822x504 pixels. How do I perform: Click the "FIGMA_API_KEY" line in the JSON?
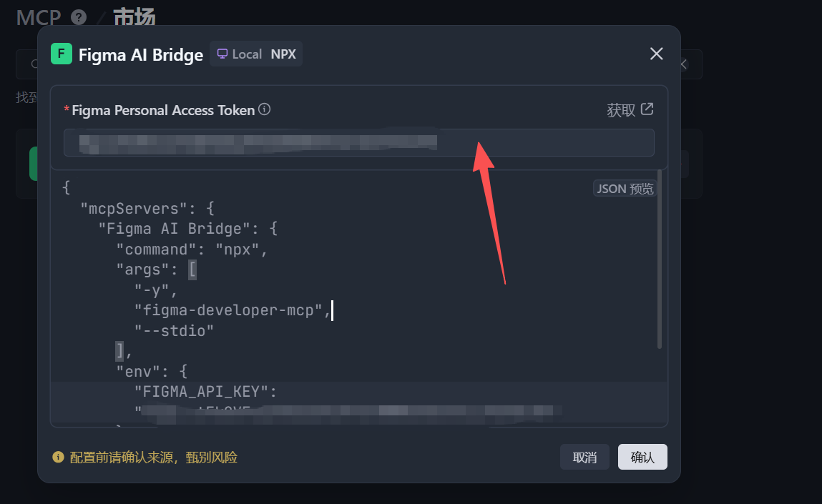pyautogui.click(x=205, y=392)
